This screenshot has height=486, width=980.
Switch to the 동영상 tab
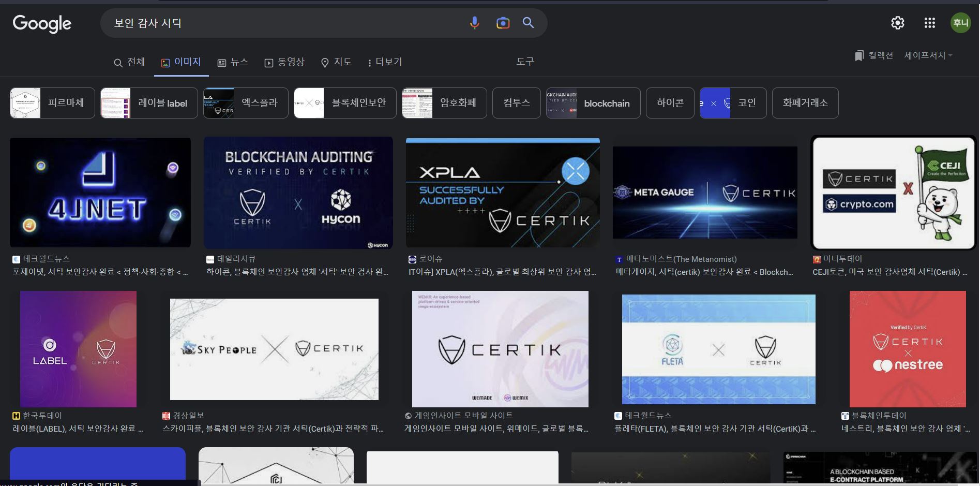click(x=284, y=62)
